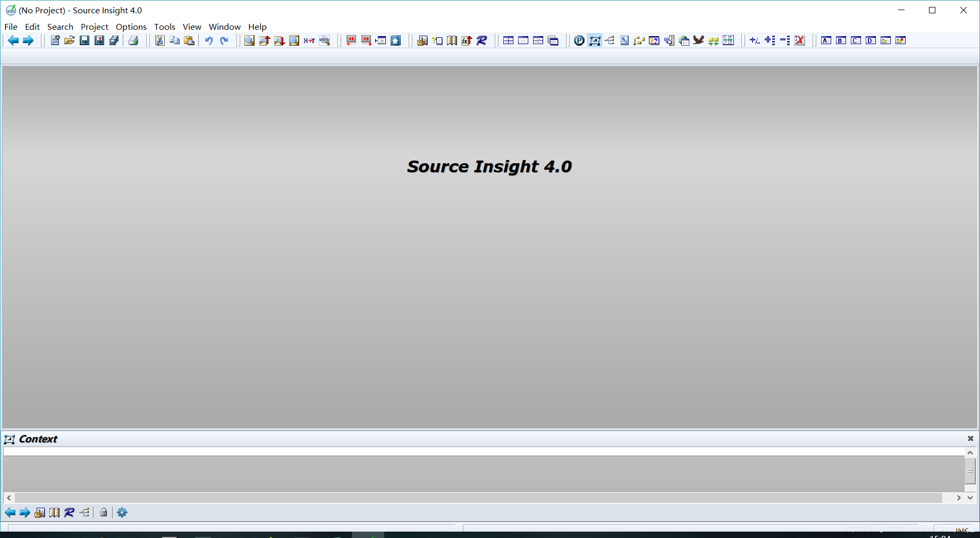Screen dimensions: 980x538
Task: Open the Options menu
Action: pyautogui.click(x=131, y=27)
